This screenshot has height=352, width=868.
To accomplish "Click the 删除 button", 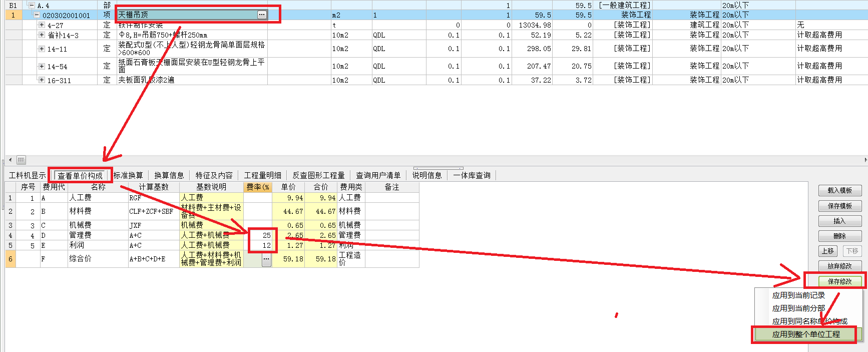I will [x=839, y=236].
